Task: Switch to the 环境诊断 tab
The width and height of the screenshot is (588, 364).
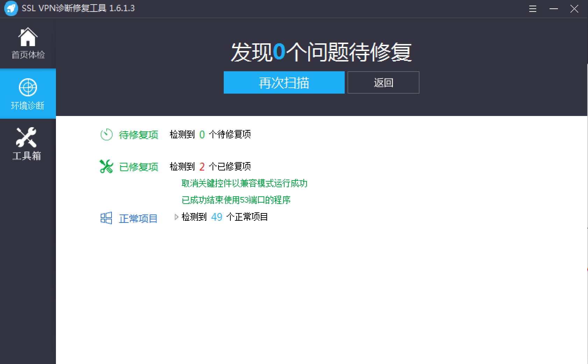Action: [x=28, y=94]
